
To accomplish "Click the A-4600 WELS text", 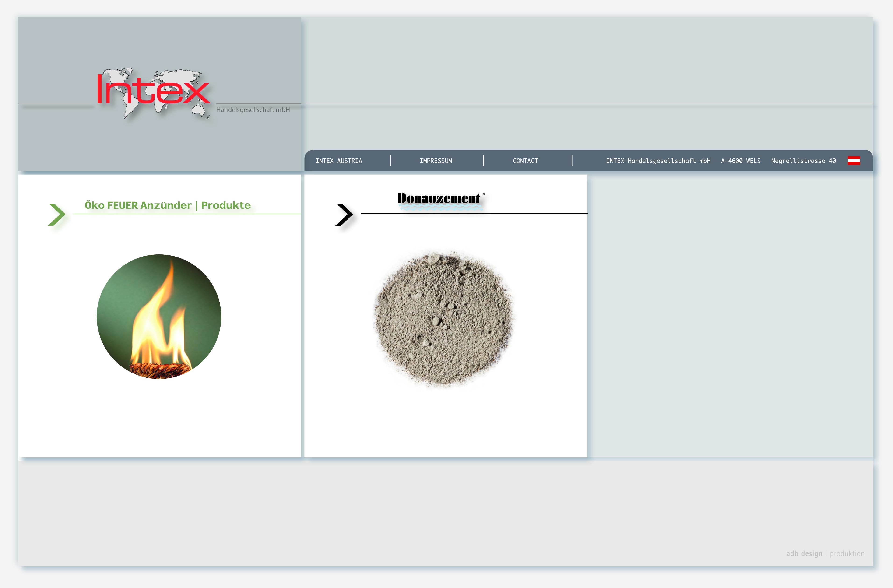I will pyautogui.click(x=741, y=161).
